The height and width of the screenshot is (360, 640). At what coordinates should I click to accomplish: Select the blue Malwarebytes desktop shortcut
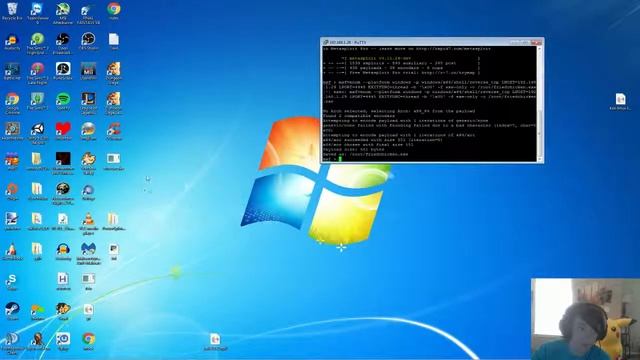88,253
